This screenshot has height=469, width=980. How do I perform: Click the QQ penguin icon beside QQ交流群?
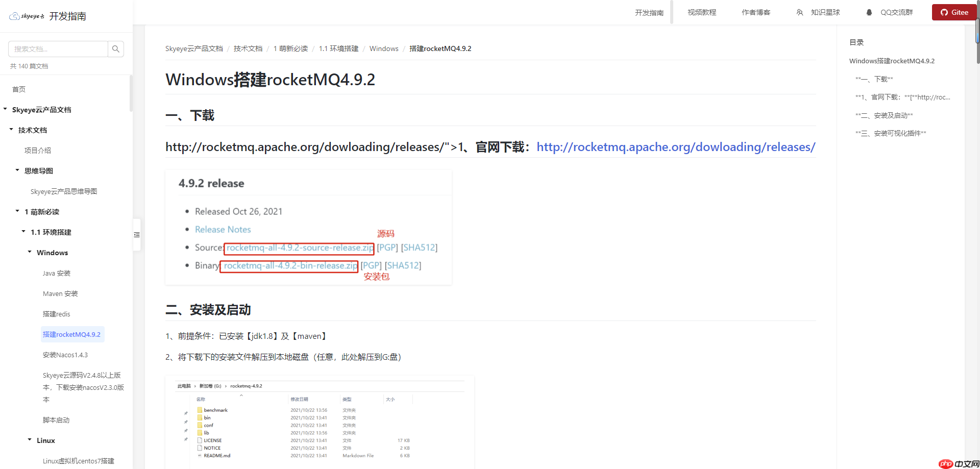(x=869, y=12)
